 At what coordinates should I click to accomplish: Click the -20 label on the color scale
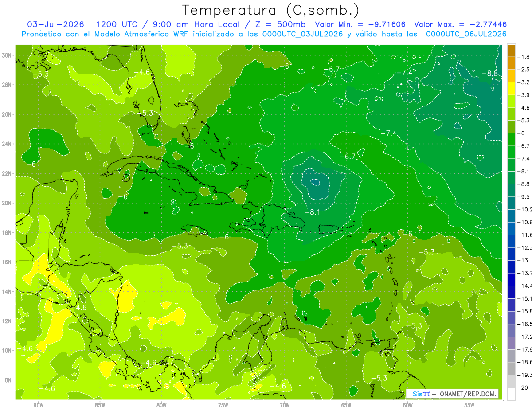click(x=523, y=388)
